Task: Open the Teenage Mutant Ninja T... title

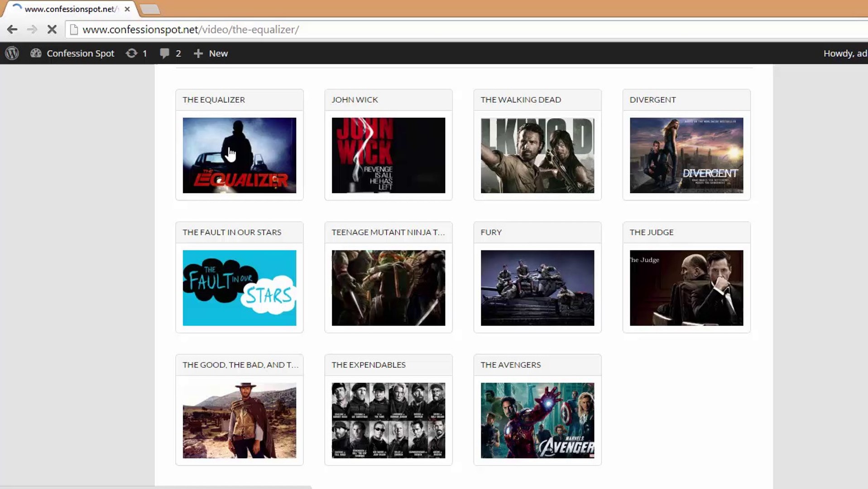Action: coord(388,232)
